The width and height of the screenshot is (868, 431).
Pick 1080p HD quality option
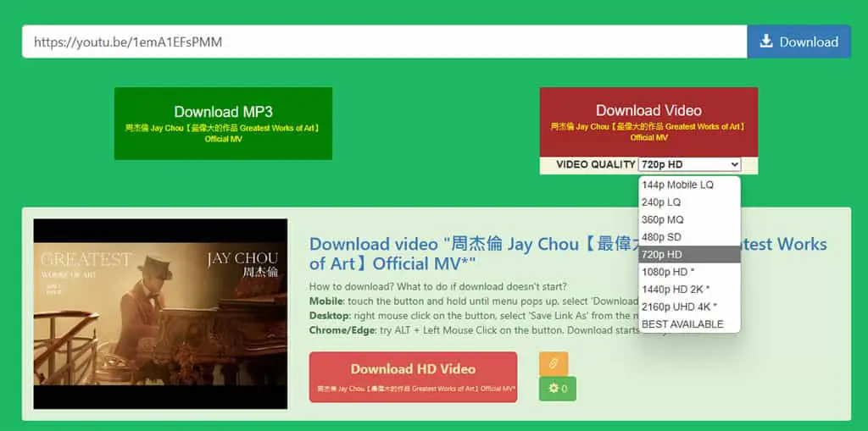point(689,272)
